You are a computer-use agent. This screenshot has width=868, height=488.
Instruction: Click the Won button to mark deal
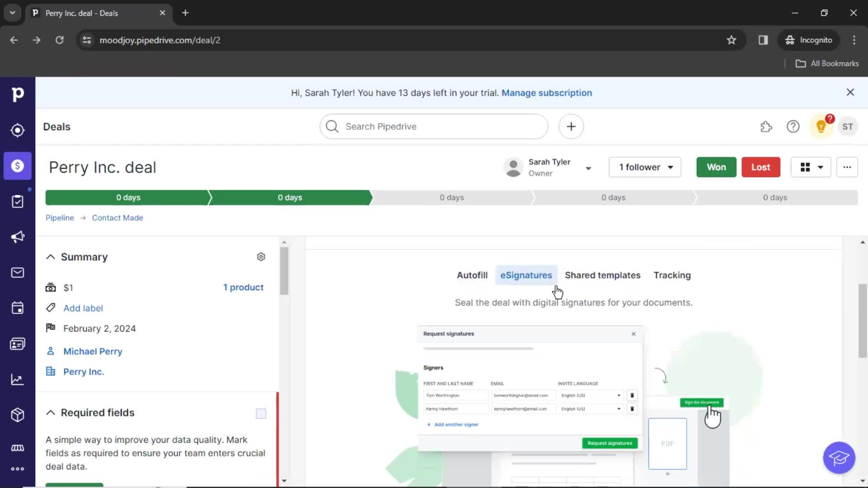(x=716, y=168)
